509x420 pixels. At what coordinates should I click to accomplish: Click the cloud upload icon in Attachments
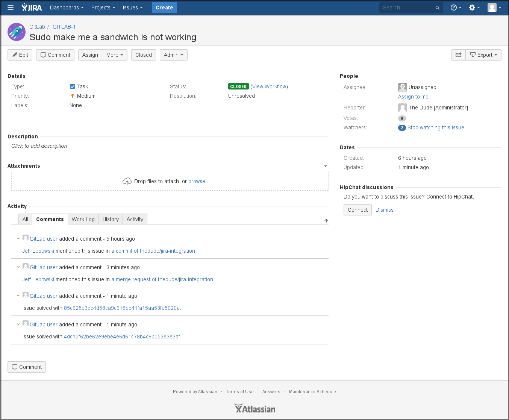[127, 181]
